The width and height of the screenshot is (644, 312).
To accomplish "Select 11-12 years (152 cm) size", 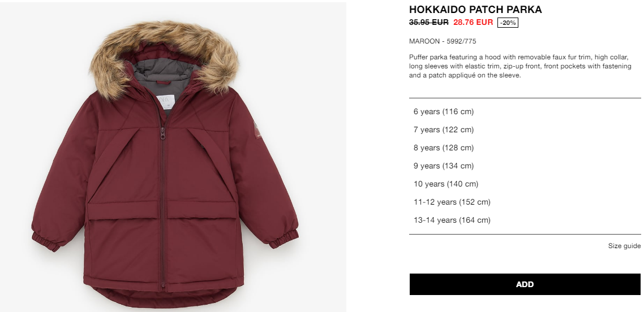I will tap(525, 202).
